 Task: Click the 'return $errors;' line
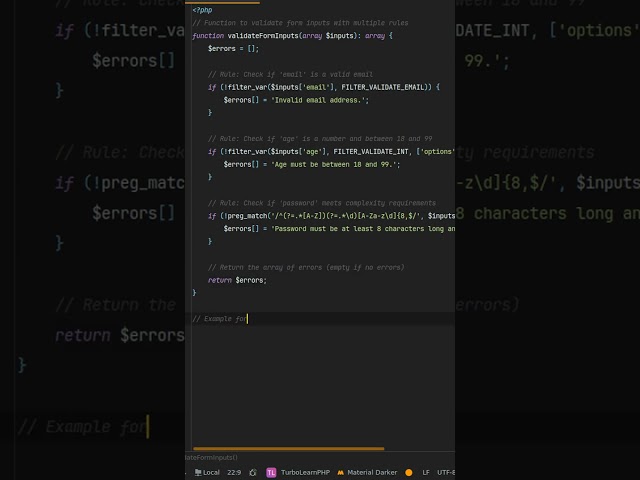237,280
